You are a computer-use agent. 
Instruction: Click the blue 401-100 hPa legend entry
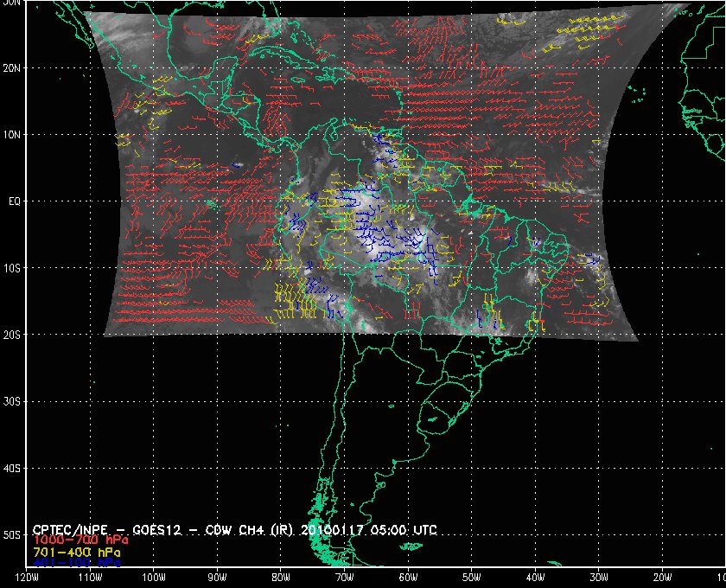pyautogui.click(x=77, y=563)
